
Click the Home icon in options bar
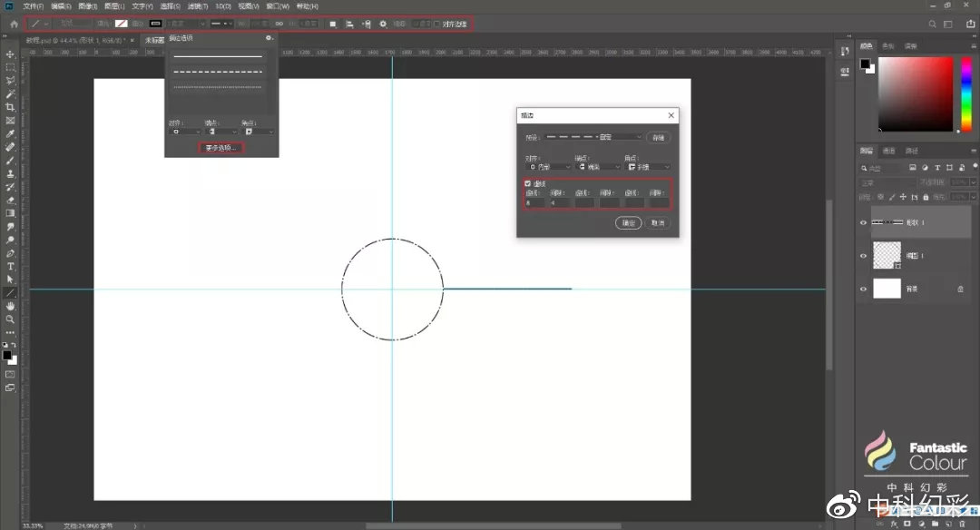pos(14,24)
